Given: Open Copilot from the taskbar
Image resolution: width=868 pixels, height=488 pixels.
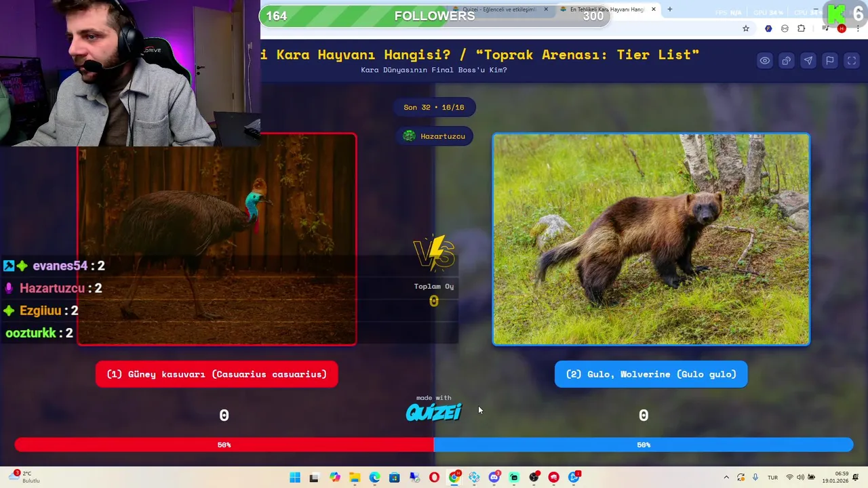Looking at the screenshot, I should pos(335,477).
